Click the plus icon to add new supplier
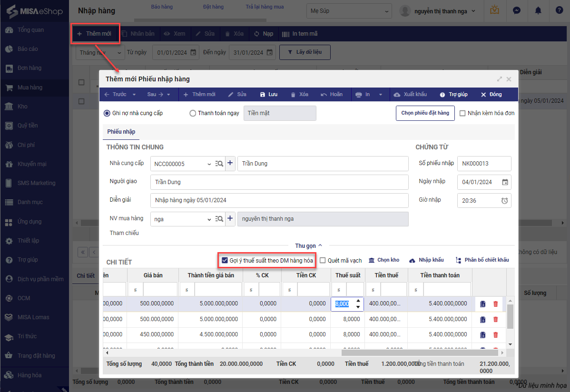 point(230,164)
